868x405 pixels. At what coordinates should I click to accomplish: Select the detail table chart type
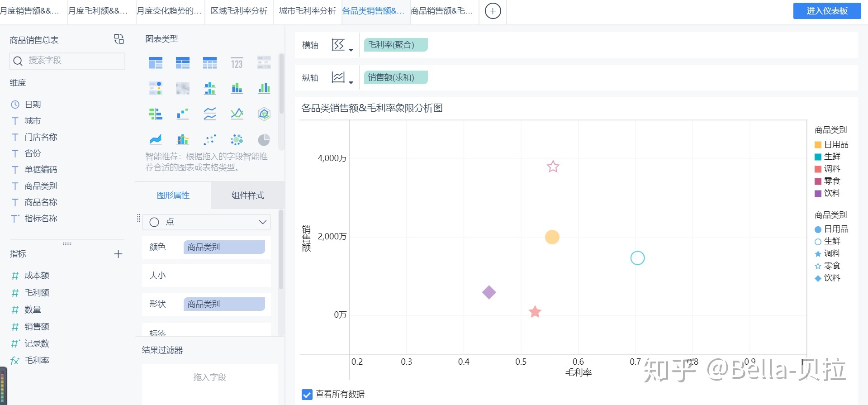(x=210, y=63)
